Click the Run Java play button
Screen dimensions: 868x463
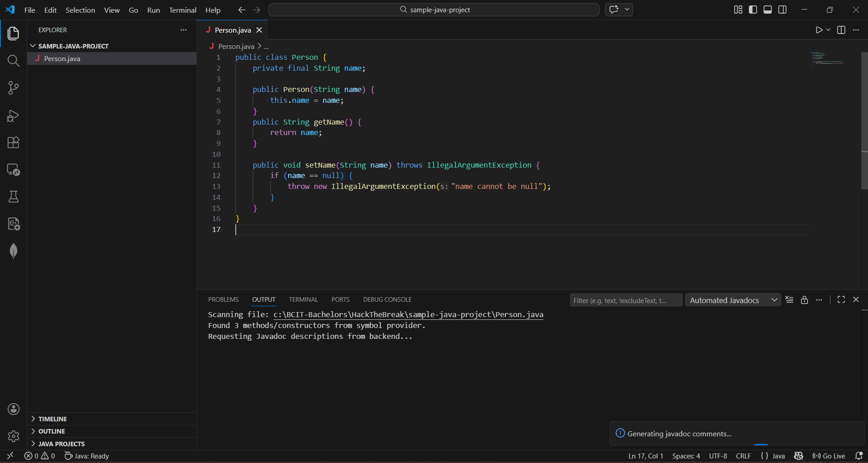pyautogui.click(x=819, y=30)
